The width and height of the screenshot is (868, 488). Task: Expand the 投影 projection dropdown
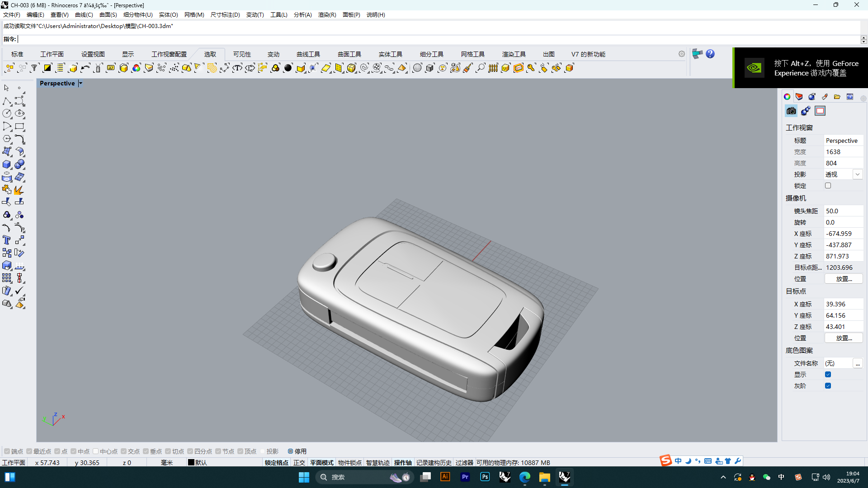click(x=857, y=174)
